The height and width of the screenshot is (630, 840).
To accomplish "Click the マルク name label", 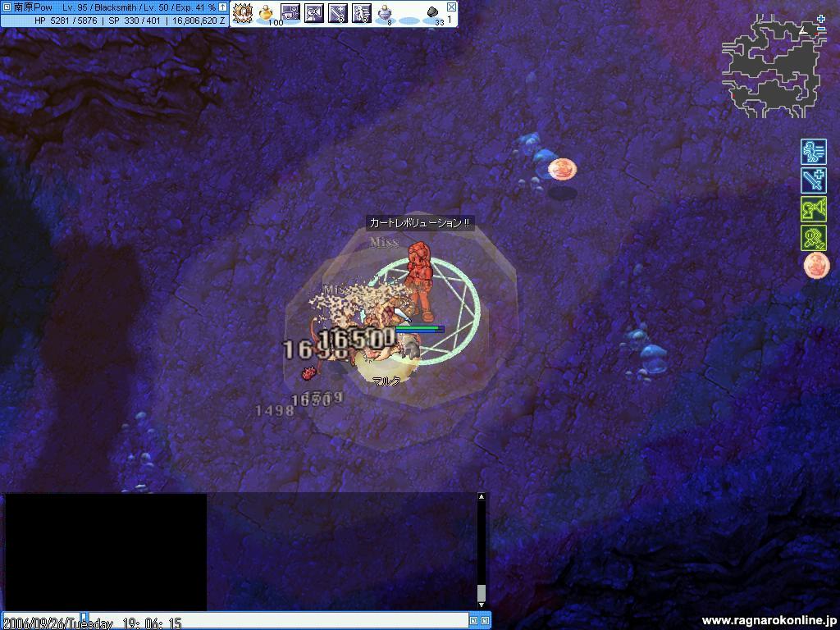I will [386, 381].
